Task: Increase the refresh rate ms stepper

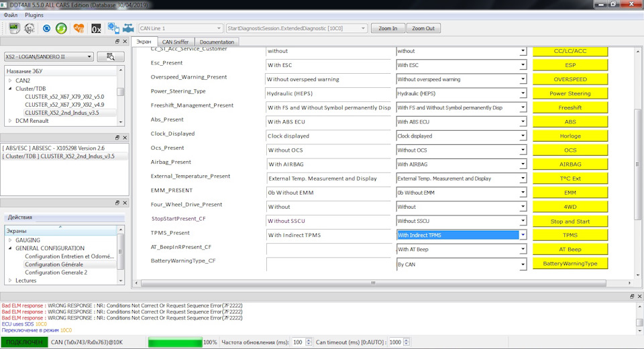Action: pyautogui.click(x=309, y=340)
